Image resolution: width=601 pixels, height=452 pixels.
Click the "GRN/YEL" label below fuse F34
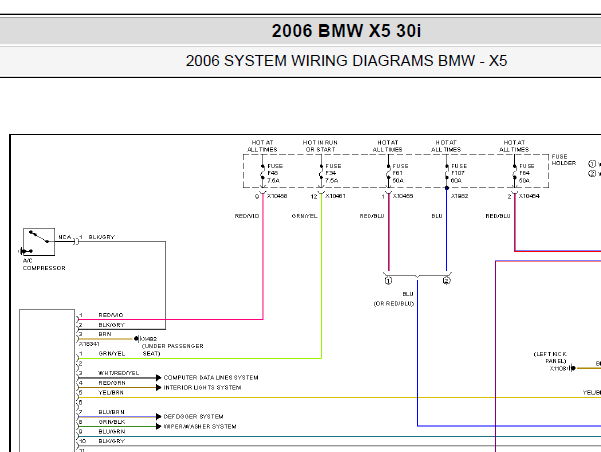point(304,216)
